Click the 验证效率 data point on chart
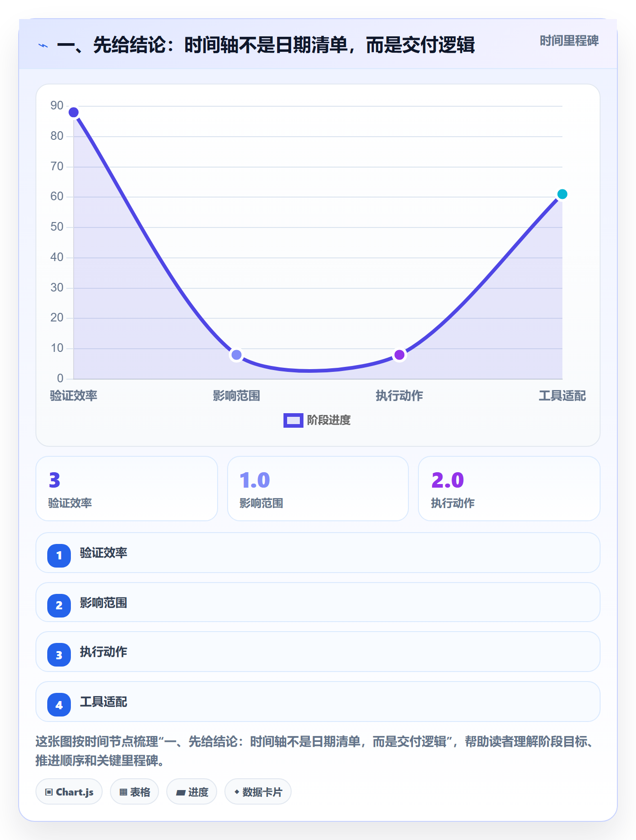636x840 pixels. pyautogui.click(x=74, y=112)
